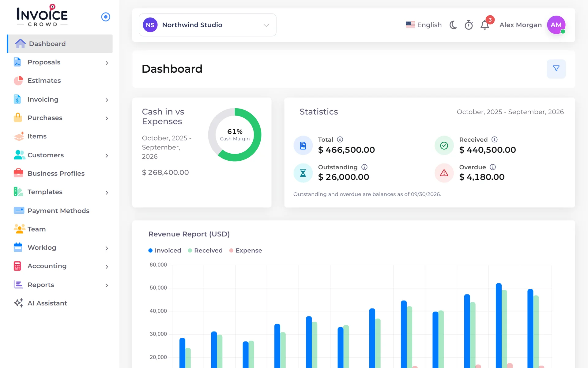Open AI Assistant in the sidebar
Image resolution: width=588 pixels, height=368 pixels.
pos(60,303)
